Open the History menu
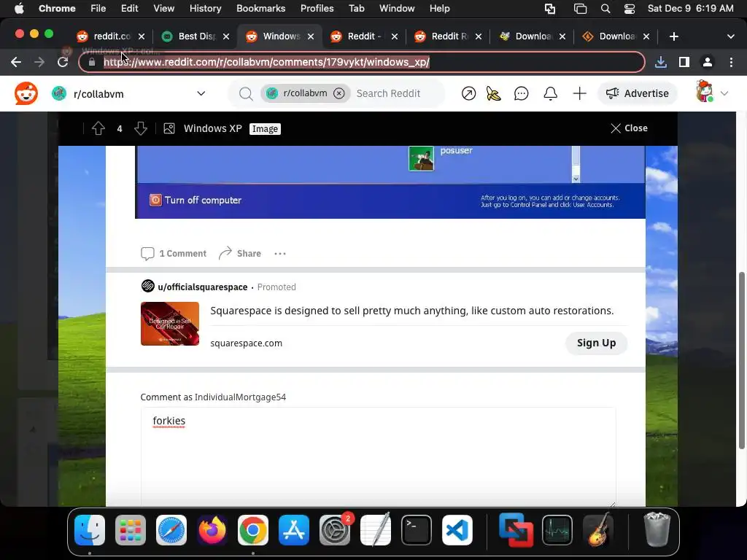The width and height of the screenshot is (747, 560). tap(205, 9)
